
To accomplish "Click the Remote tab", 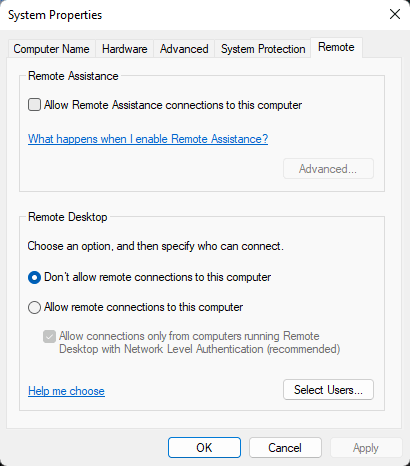I will pos(336,47).
